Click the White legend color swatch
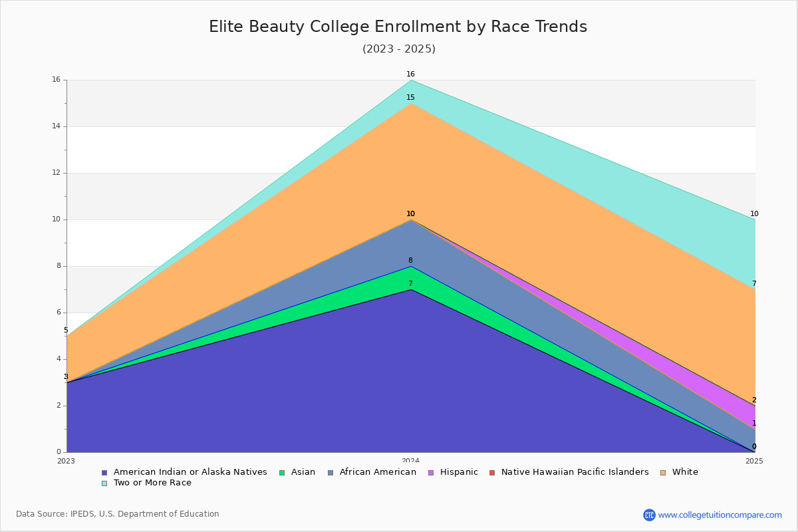Image resolution: width=798 pixels, height=532 pixels. click(663, 473)
